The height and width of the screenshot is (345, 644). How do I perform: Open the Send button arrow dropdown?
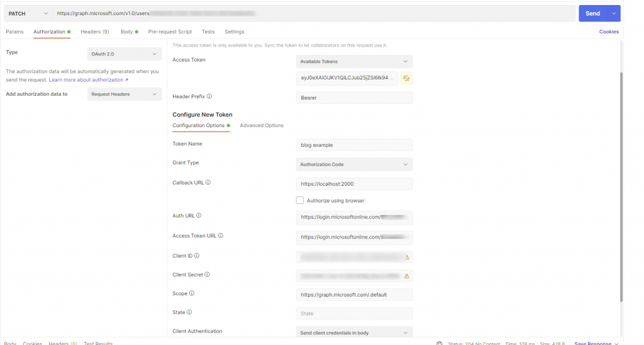point(614,14)
